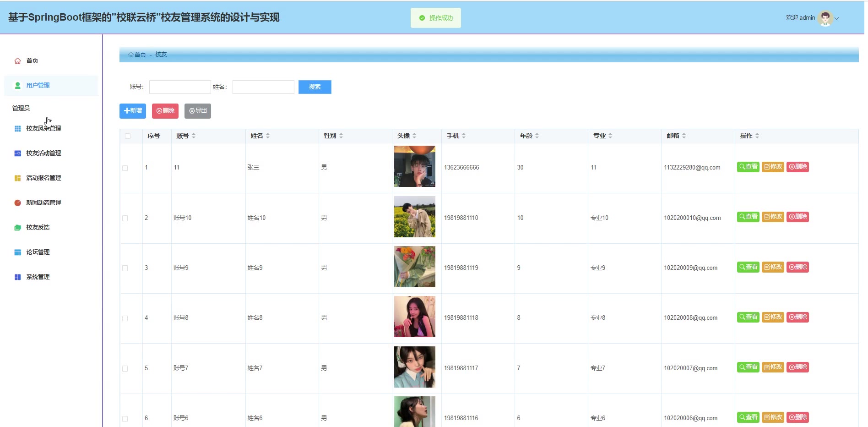This screenshot has height=427, width=868.
Task: Tick the checkbox for row 账号7
Action: coord(125,368)
